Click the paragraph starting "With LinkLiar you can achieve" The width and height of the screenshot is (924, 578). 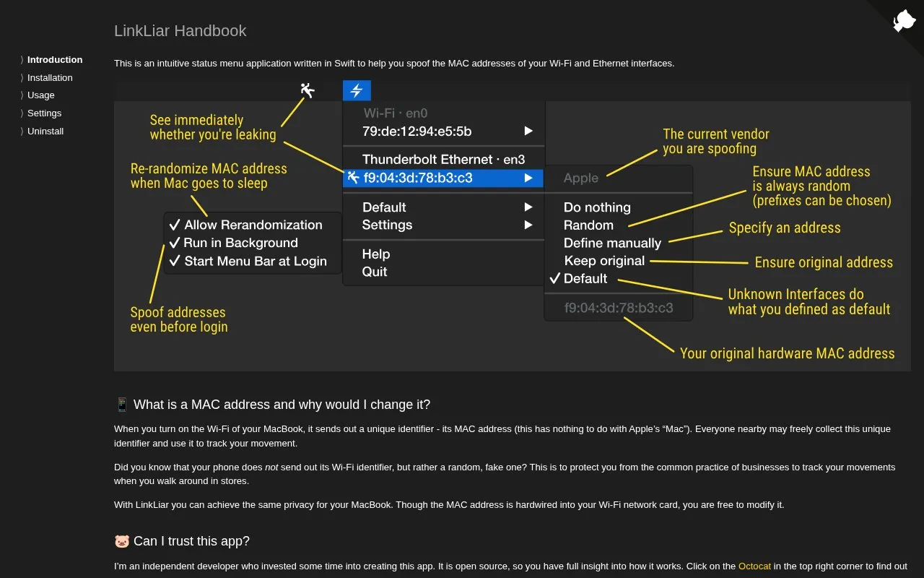coord(449,505)
